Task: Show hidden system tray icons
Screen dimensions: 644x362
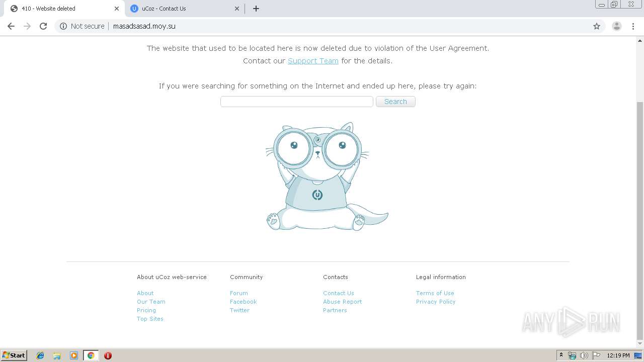Action: 561,355
